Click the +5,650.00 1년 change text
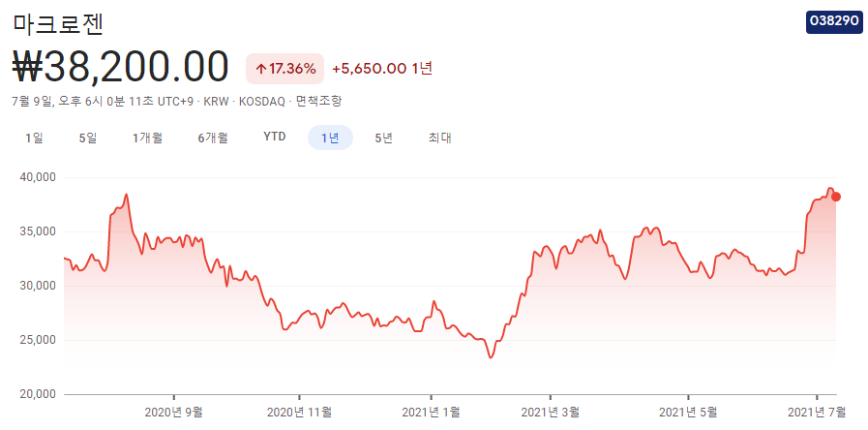The height and width of the screenshot is (430, 868). [x=382, y=69]
